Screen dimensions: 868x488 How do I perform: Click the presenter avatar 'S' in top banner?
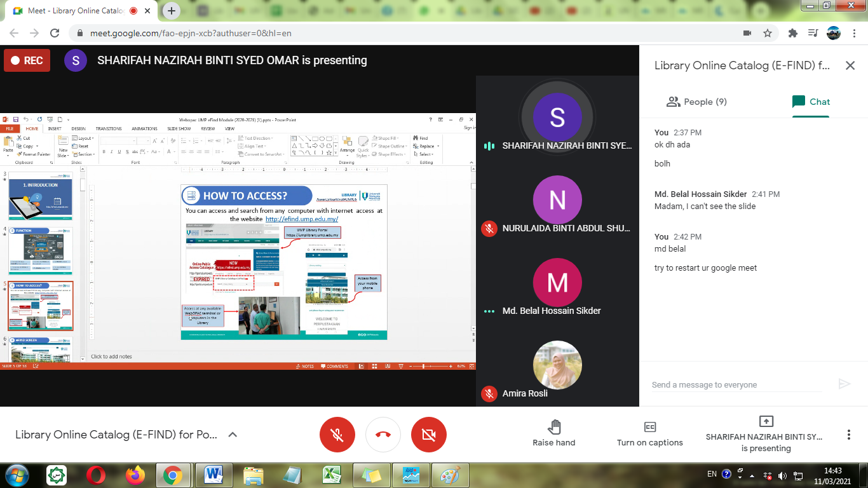(x=76, y=60)
